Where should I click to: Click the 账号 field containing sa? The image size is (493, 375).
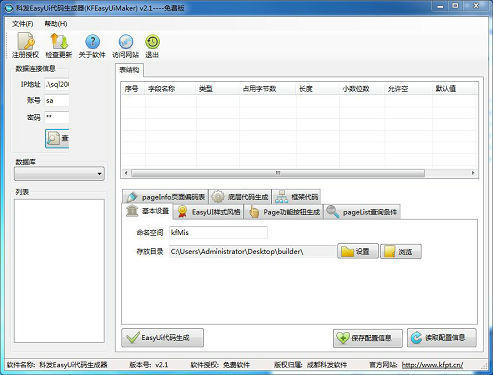coord(57,101)
